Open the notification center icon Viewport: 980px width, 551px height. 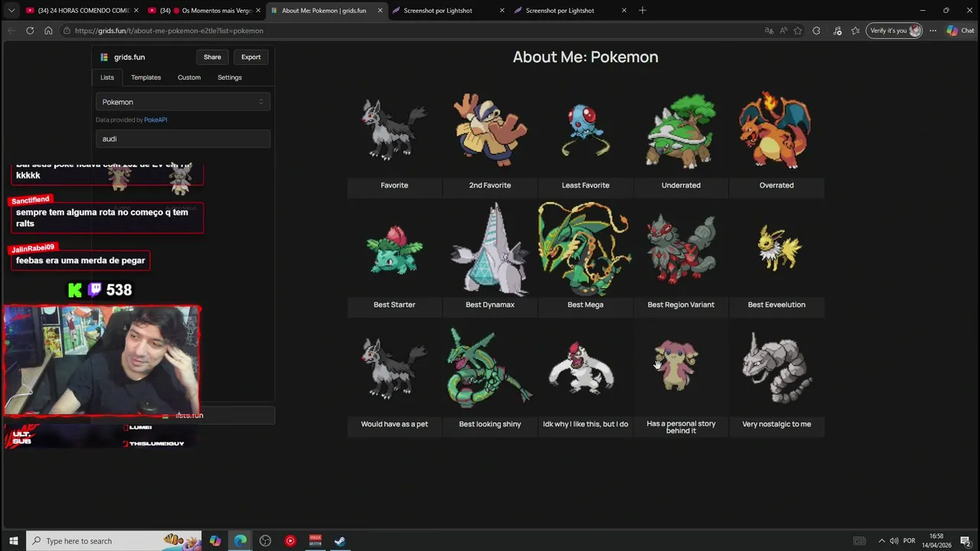[x=965, y=541]
